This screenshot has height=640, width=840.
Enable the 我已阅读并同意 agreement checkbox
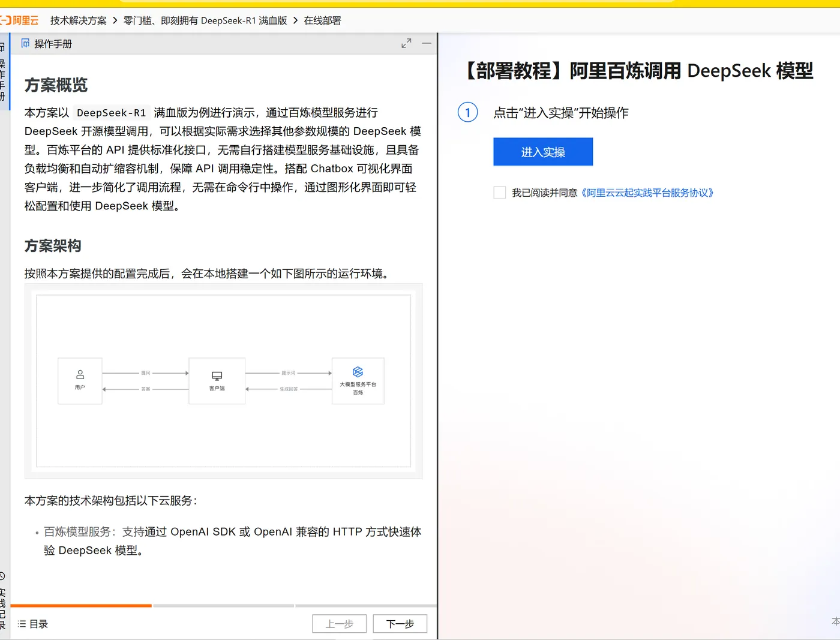click(x=499, y=192)
